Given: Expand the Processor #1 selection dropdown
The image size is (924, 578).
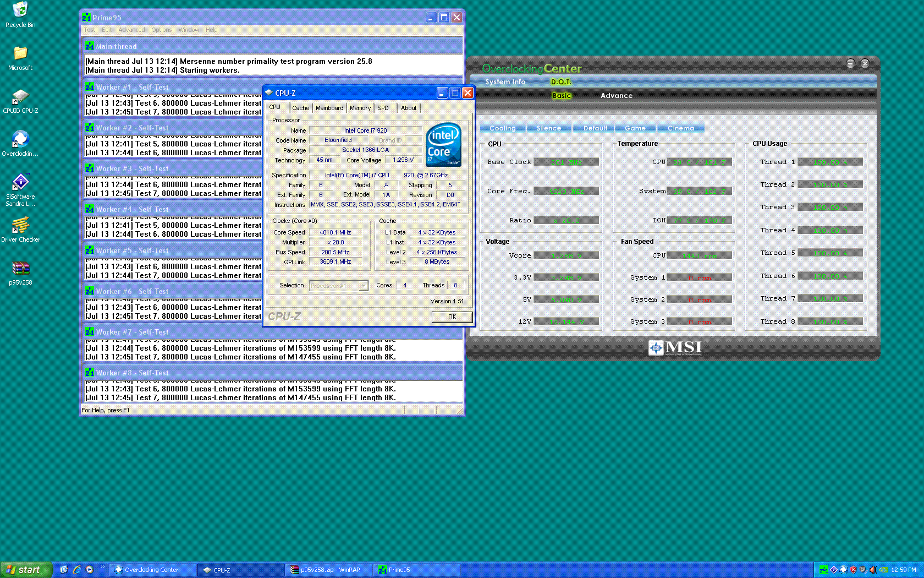Looking at the screenshot, I should (x=363, y=285).
